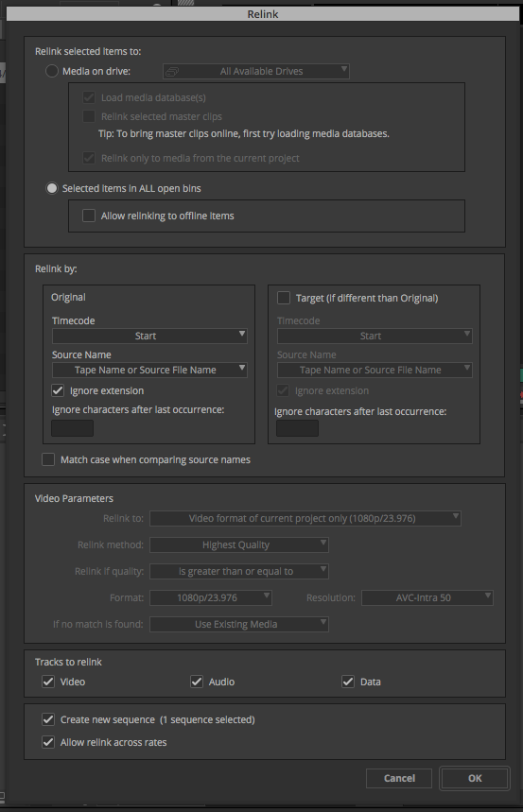The height and width of the screenshot is (812, 523).
Task: Toggle 'Relink selected master clips' checkbox
Action: (89, 116)
